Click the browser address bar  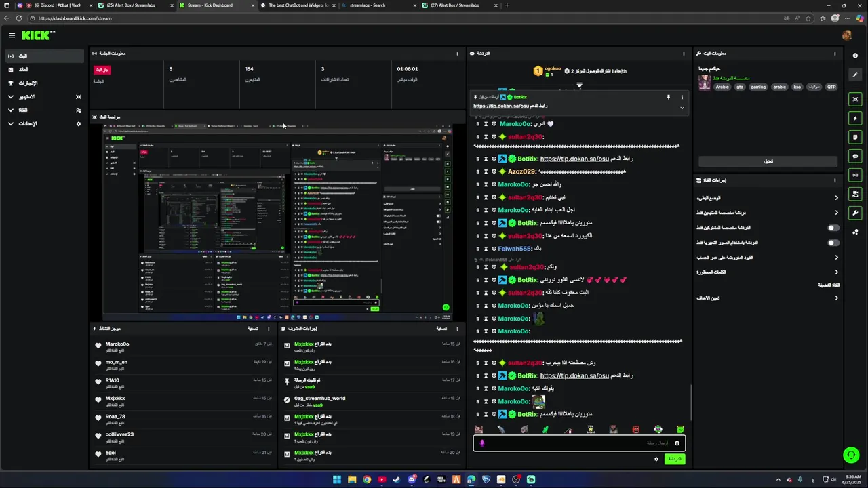coord(407,18)
